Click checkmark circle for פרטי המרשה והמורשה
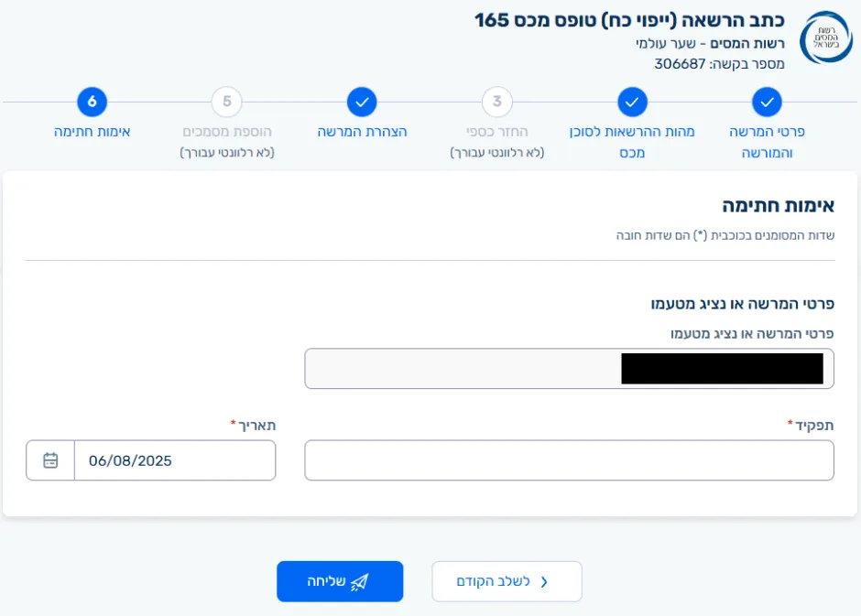This screenshot has height=616, width=861. (x=767, y=102)
